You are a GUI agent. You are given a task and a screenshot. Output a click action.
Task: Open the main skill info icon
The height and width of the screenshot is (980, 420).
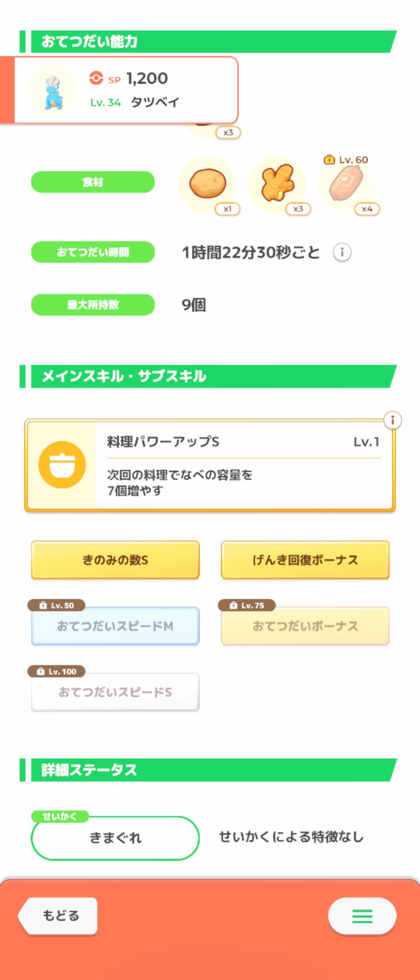pos(392,420)
